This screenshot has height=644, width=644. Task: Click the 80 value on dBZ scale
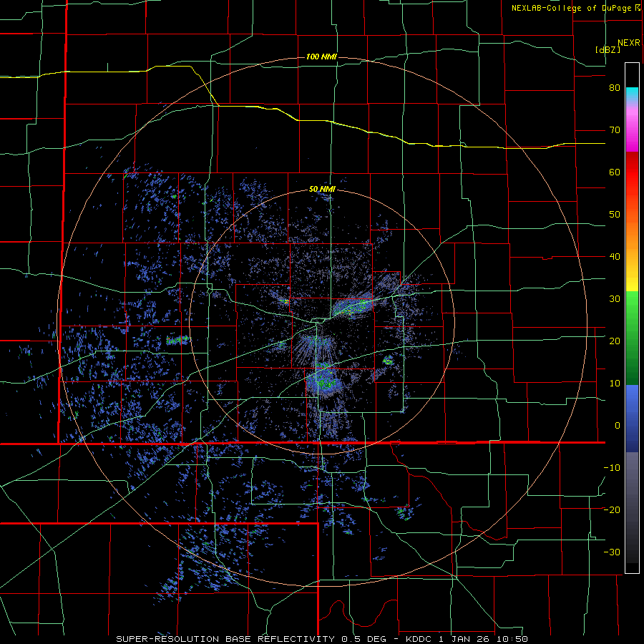pyautogui.click(x=615, y=88)
